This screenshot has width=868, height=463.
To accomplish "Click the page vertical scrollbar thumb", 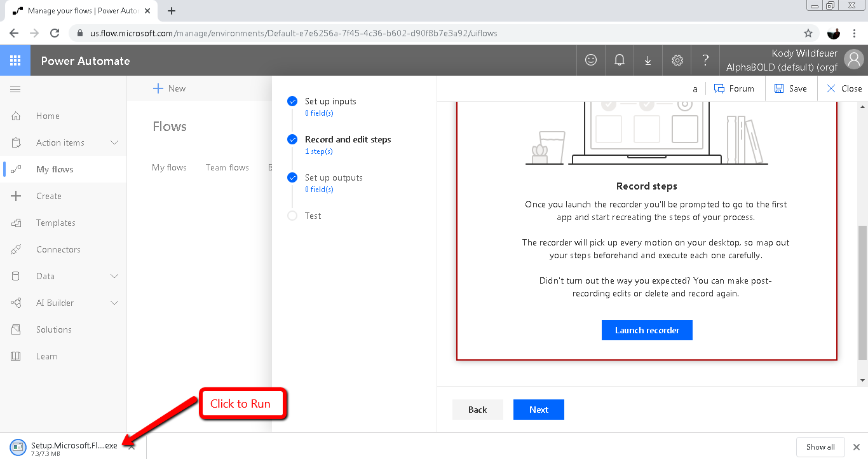I will tap(862, 293).
